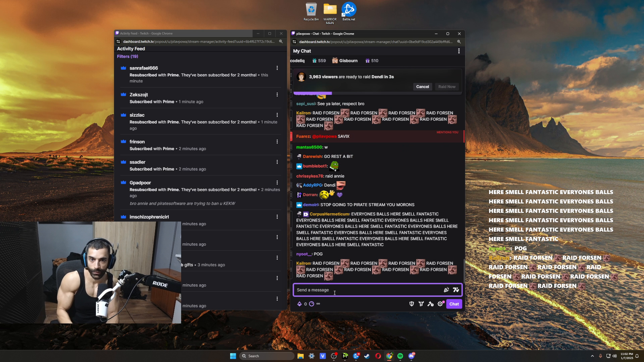Open options menu for sanrafael666 activity
This screenshot has width=644, height=362.
[277, 68]
